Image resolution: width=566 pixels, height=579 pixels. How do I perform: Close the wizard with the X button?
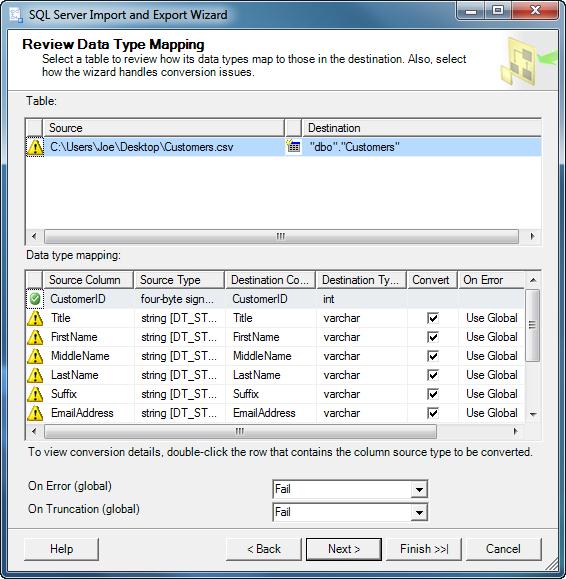click(535, 11)
